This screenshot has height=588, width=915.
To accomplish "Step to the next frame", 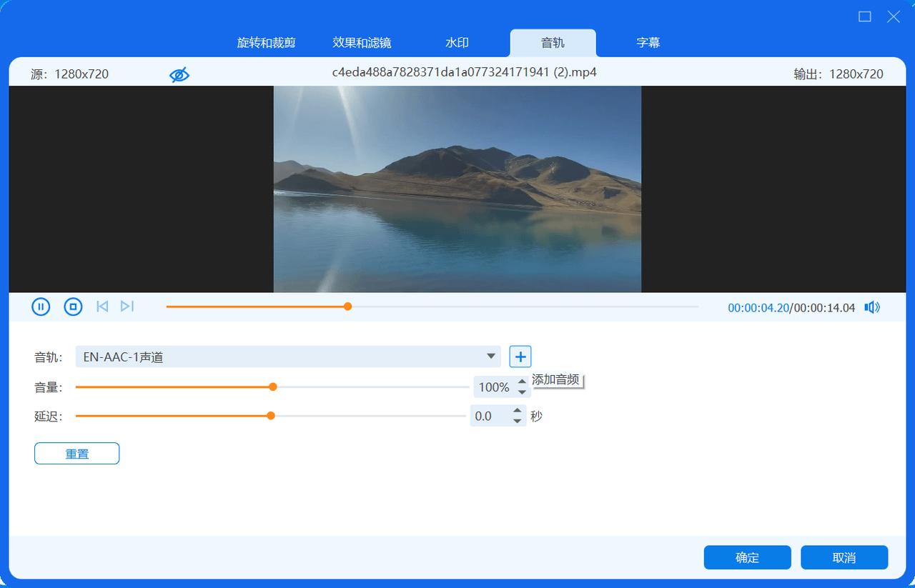I will point(127,306).
